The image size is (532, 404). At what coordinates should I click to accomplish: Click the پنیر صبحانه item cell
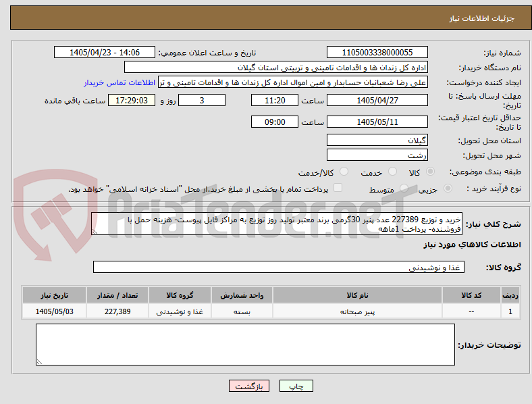tap(357, 311)
